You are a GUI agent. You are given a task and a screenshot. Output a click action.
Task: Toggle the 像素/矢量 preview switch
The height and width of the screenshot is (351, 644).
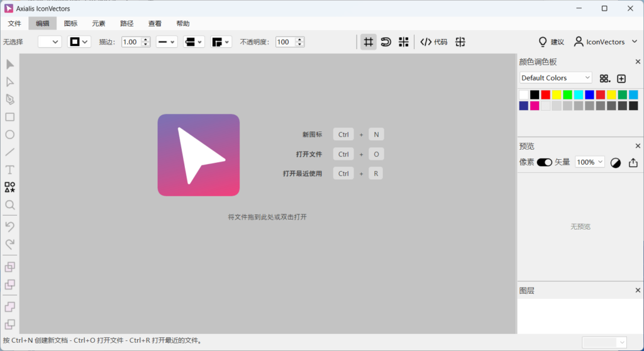click(545, 162)
